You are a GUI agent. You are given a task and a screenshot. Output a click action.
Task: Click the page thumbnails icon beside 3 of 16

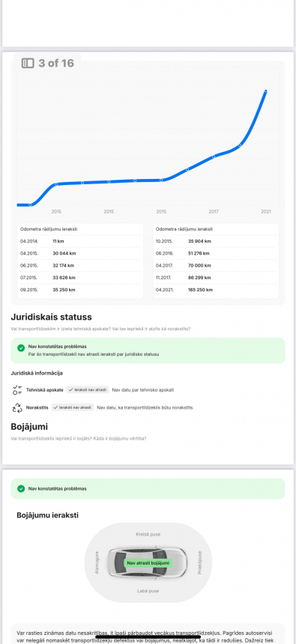(x=28, y=63)
